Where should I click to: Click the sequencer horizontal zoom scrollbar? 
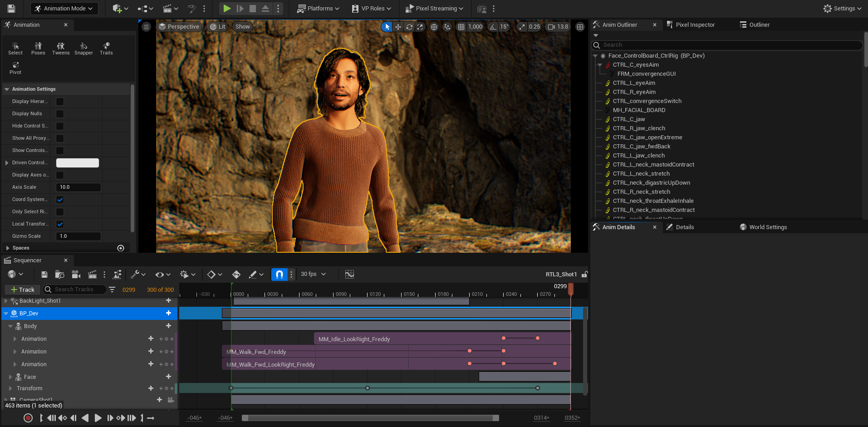pos(370,418)
